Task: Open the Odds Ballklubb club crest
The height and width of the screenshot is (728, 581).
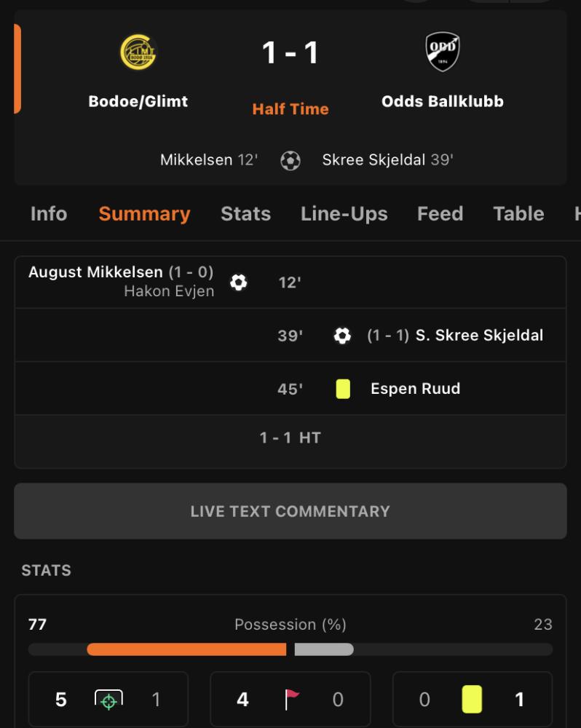Action: tap(443, 51)
